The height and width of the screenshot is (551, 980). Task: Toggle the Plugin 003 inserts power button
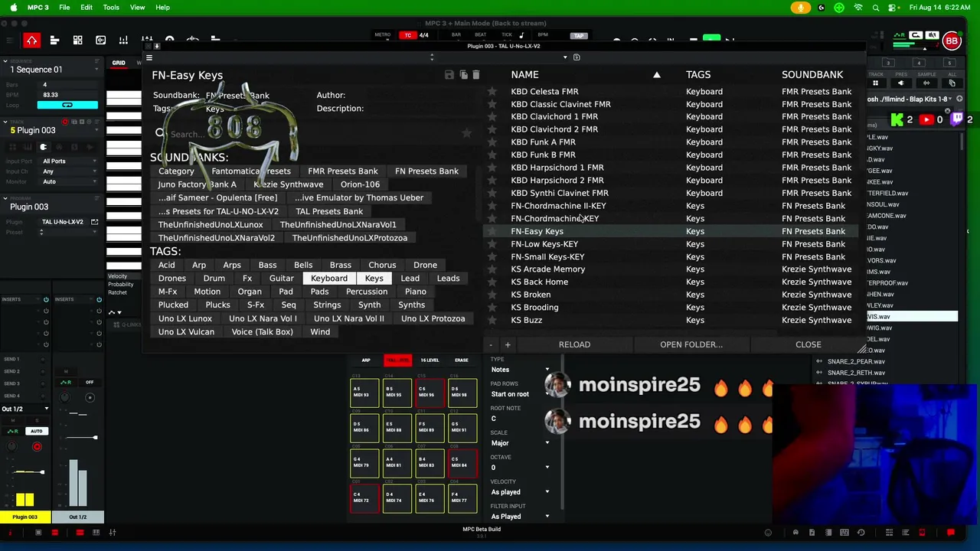point(46,299)
